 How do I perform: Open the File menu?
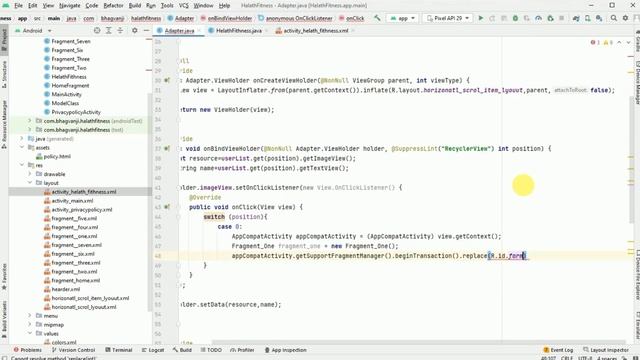pyautogui.click(x=18, y=5)
